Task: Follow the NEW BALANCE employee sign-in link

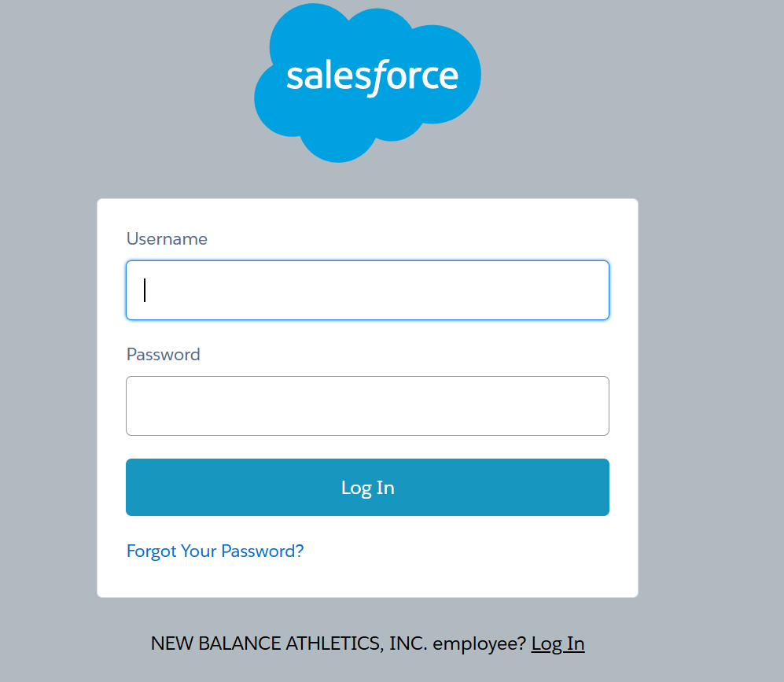Action: coord(558,643)
